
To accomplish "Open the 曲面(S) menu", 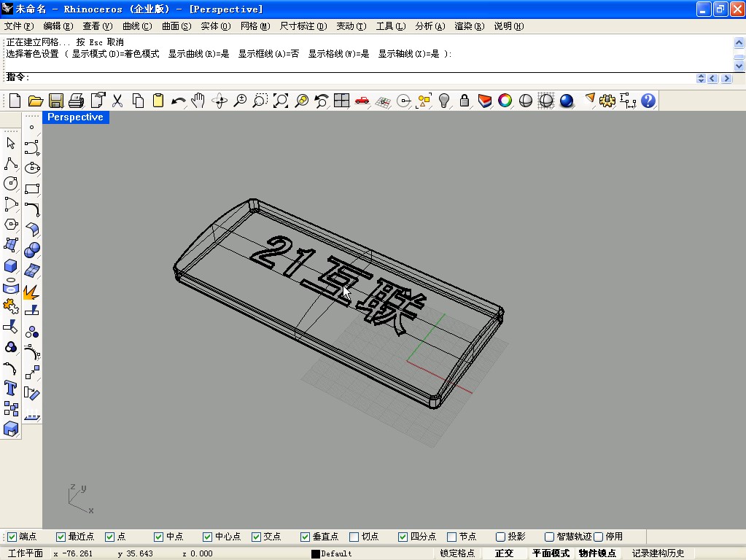I will click(176, 26).
